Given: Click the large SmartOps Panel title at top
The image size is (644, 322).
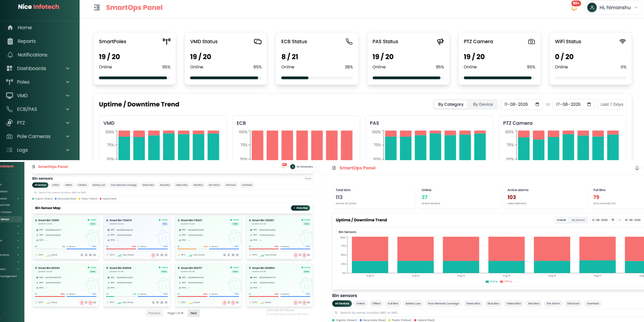Looking at the screenshot, I should (x=134, y=7).
